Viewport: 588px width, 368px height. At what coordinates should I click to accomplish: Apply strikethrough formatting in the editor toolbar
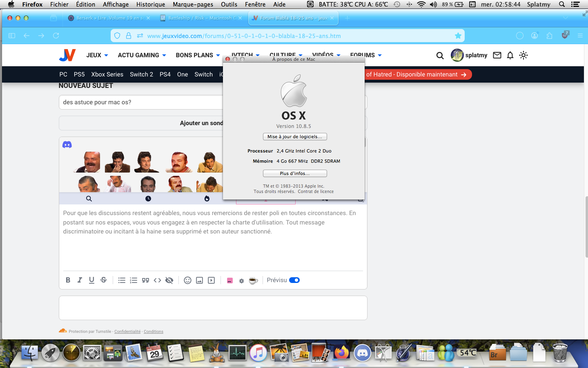coord(104,280)
